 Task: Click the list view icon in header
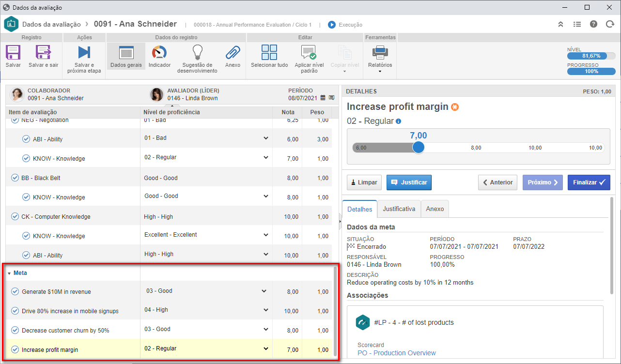(577, 24)
